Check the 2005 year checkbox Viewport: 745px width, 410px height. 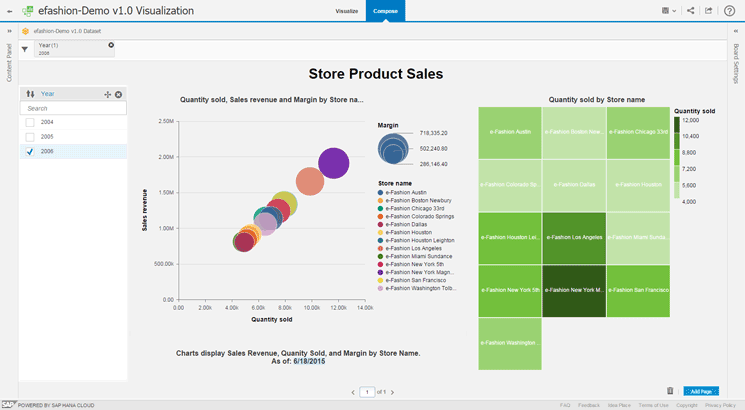(x=30, y=136)
